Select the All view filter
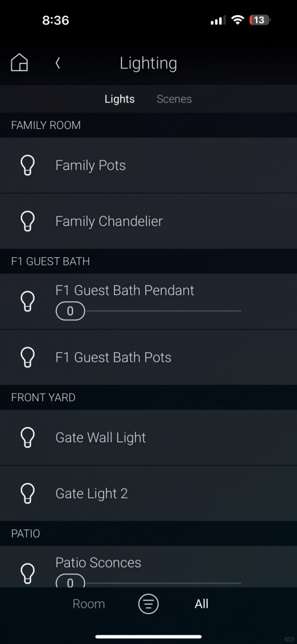The width and height of the screenshot is (297, 644). [201, 604]
